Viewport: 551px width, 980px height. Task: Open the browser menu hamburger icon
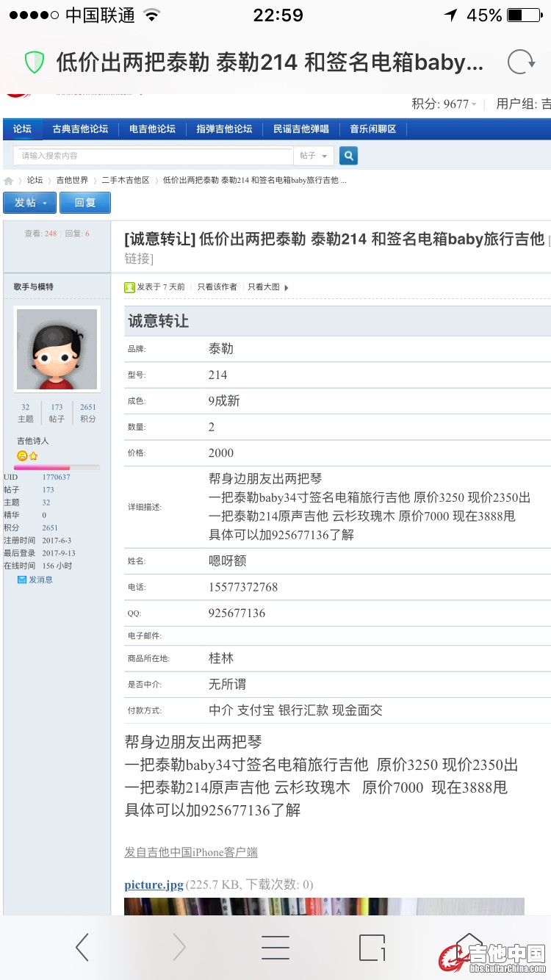(x=275, y=948)
